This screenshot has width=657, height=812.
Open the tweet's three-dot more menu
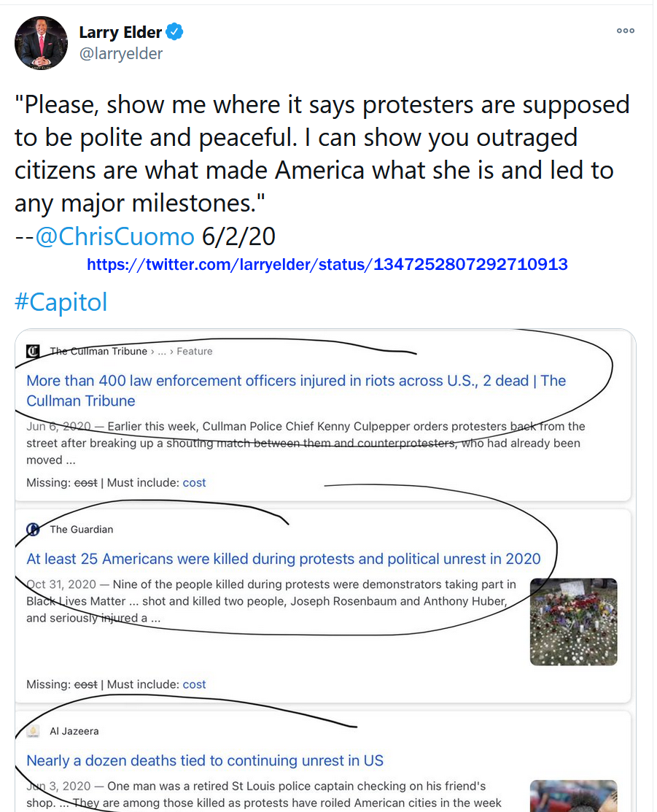[625, 31]
